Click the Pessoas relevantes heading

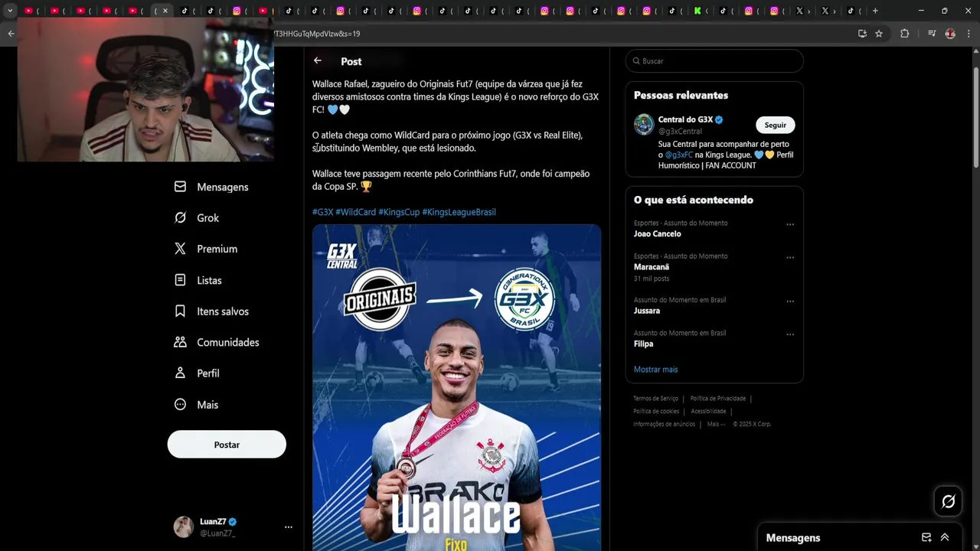(681, 95)
